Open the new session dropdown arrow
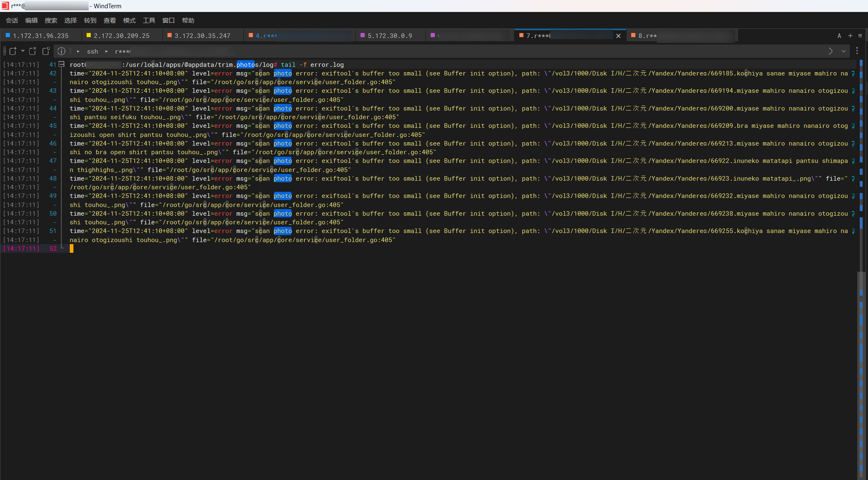The width and height of the screenshot is (868, 480). pos(23,51)
